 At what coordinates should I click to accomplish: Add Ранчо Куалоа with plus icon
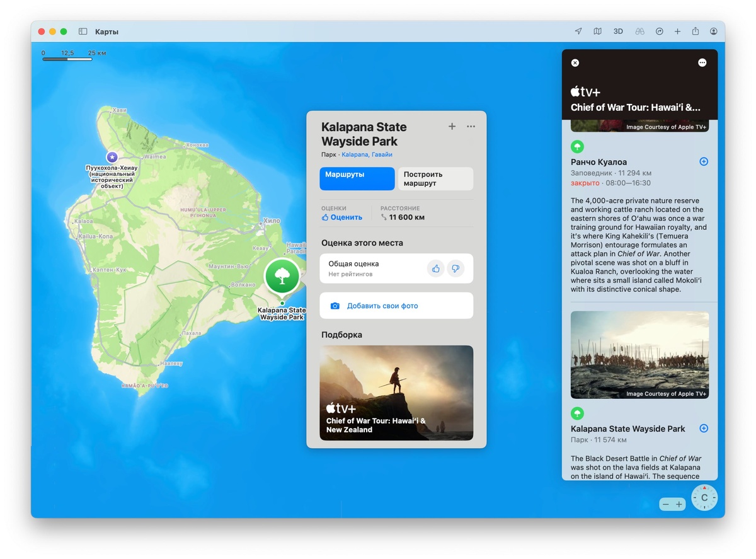[704, 162]
